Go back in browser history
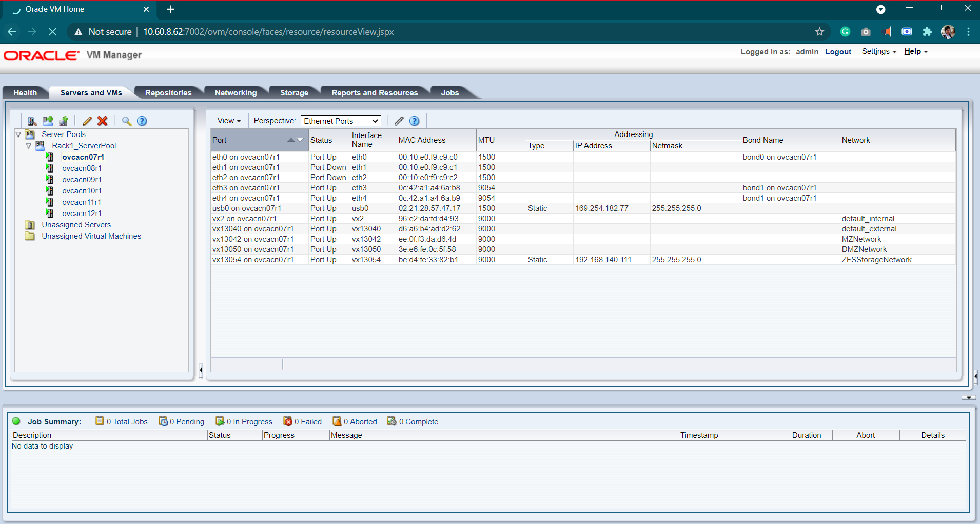980x524 pixels. [12, 32]
